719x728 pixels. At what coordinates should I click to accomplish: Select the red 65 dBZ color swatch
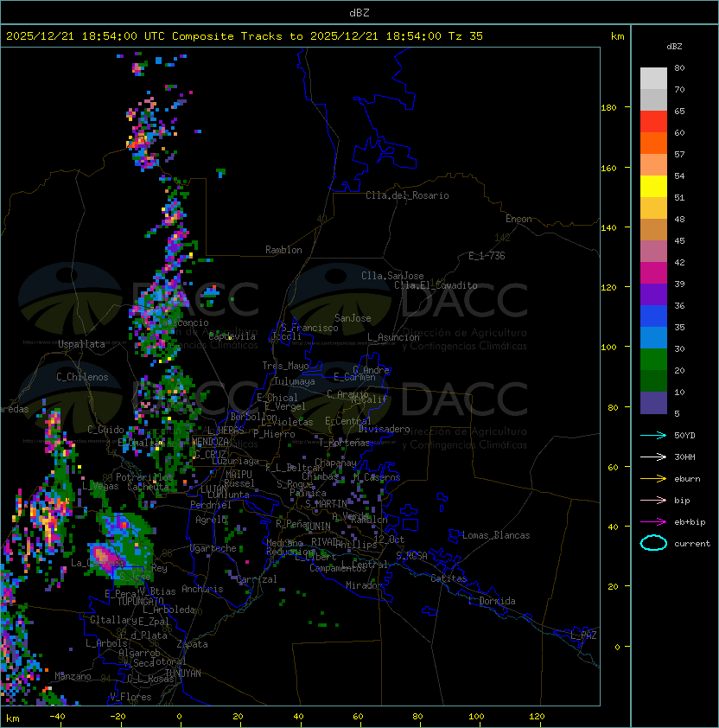pos(653,122)
